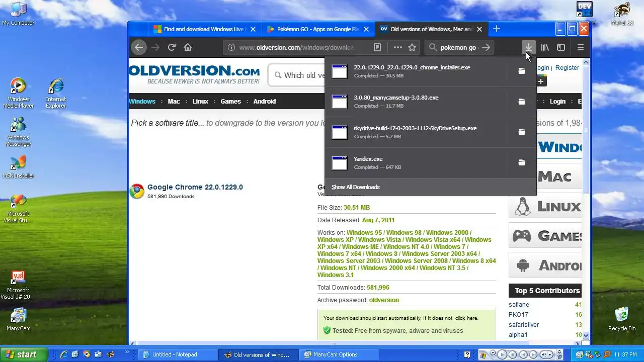Click play on the taskbar media player
This screenshot has width=644, height=362.
(x=502, y=355)
